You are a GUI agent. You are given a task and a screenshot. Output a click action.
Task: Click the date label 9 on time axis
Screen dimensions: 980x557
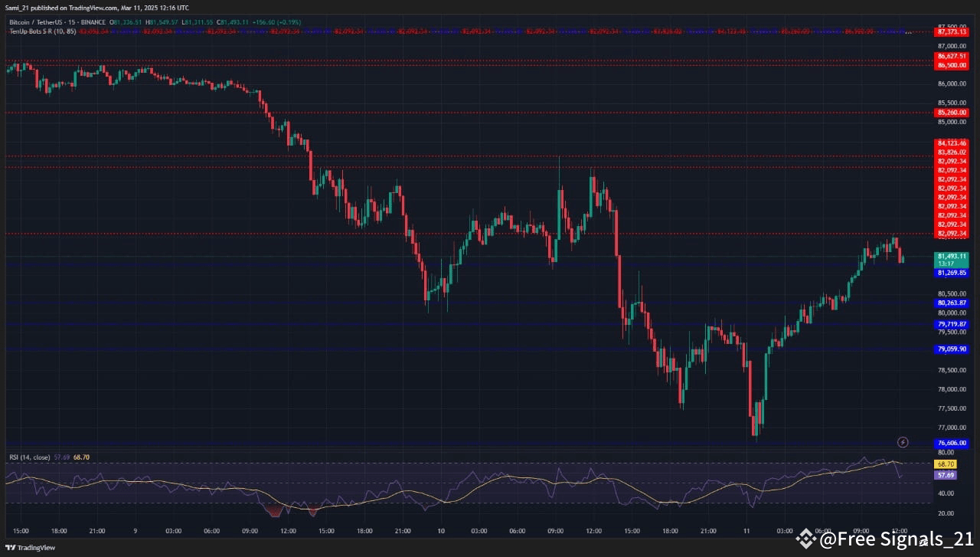click(x=136, y=531)
